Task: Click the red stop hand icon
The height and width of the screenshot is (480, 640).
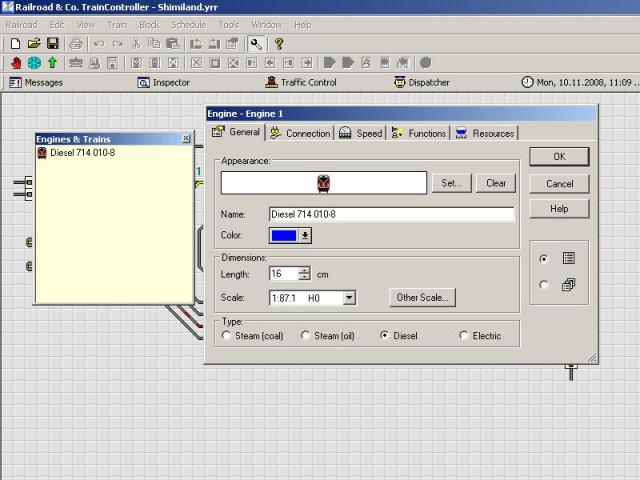Action: pos(16,63)
